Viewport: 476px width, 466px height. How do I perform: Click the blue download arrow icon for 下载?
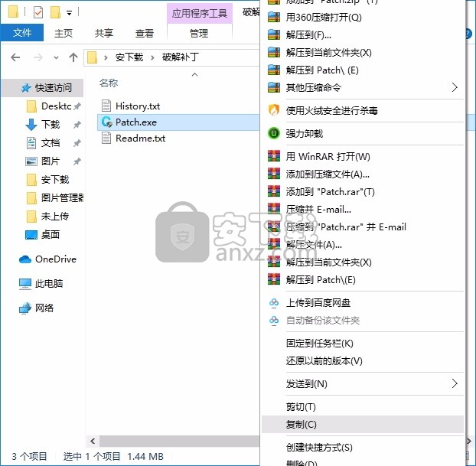31,125
